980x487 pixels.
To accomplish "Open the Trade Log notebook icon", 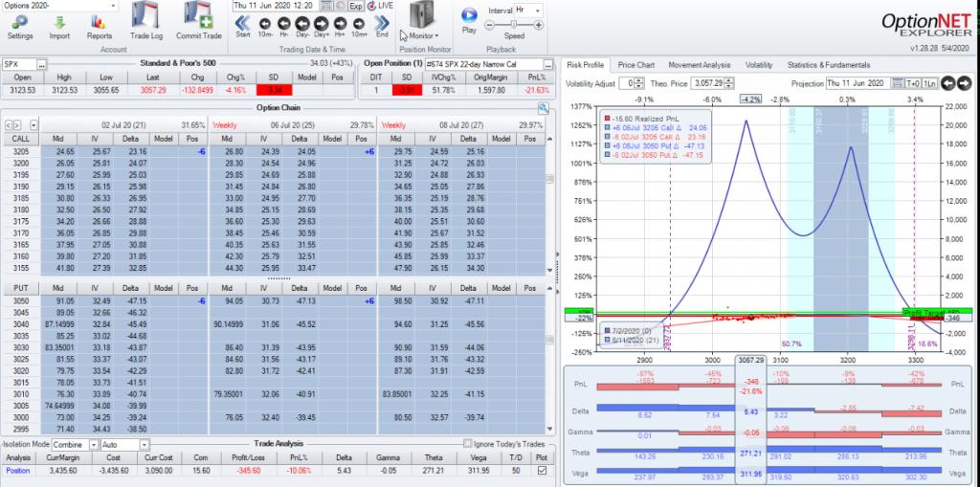I will (146, 15).
